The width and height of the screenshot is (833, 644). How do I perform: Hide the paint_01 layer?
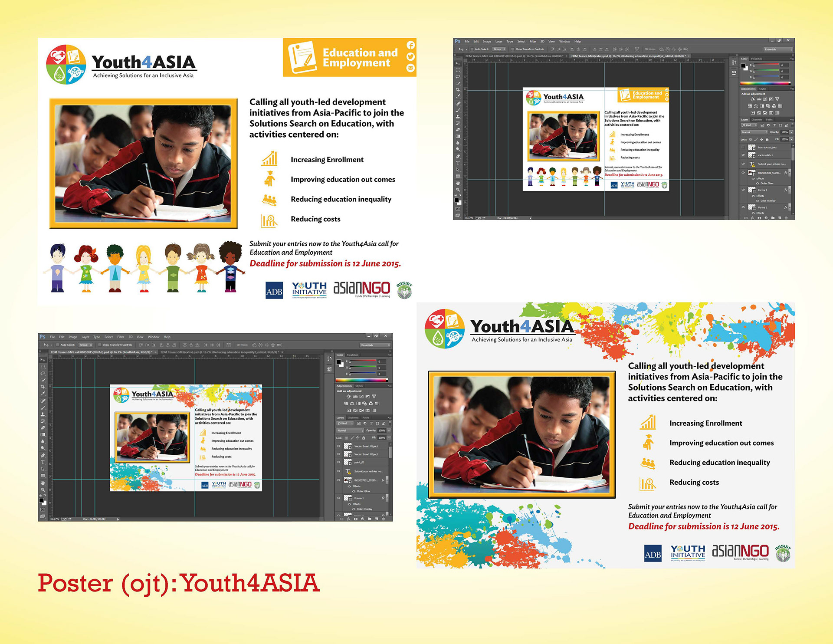coord(339,462)
